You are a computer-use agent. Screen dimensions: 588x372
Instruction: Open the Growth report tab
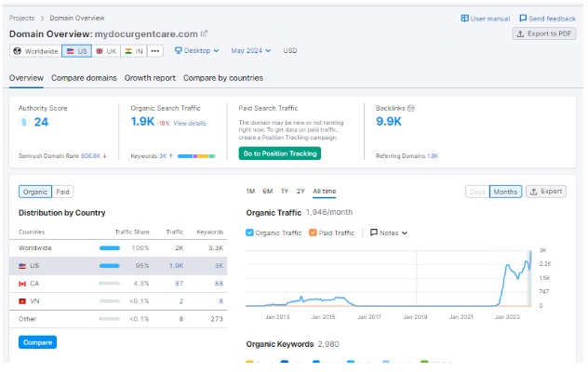point(150,78)
